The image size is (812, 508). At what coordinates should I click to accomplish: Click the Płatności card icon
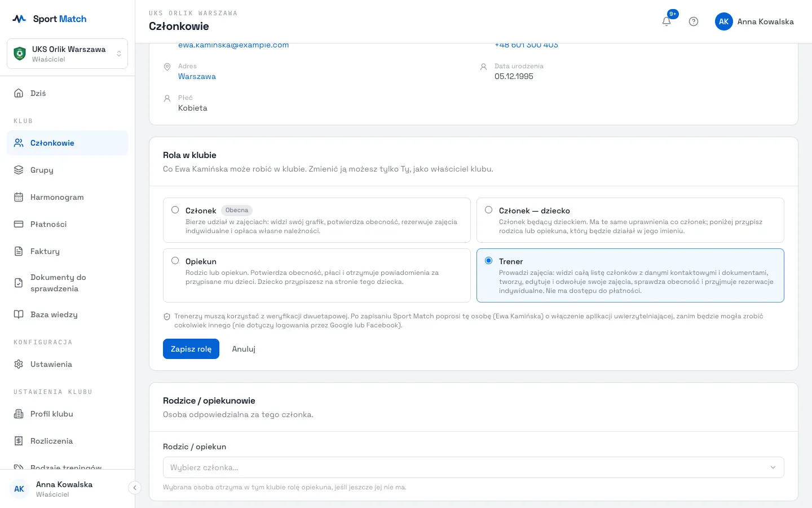[x=19, y=224]
